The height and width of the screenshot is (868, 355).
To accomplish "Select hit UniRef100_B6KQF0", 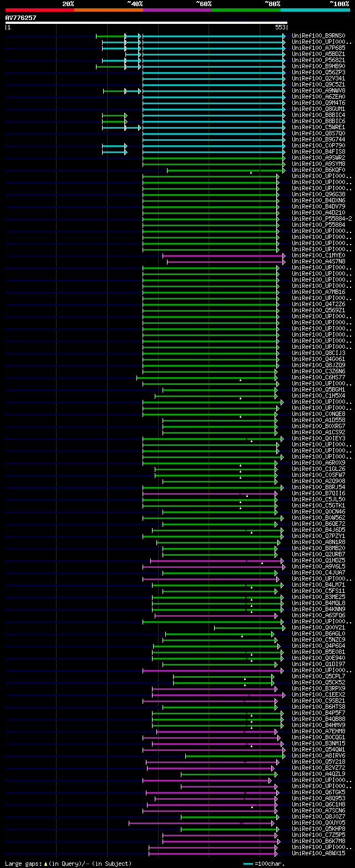I will tap(318, 170).
